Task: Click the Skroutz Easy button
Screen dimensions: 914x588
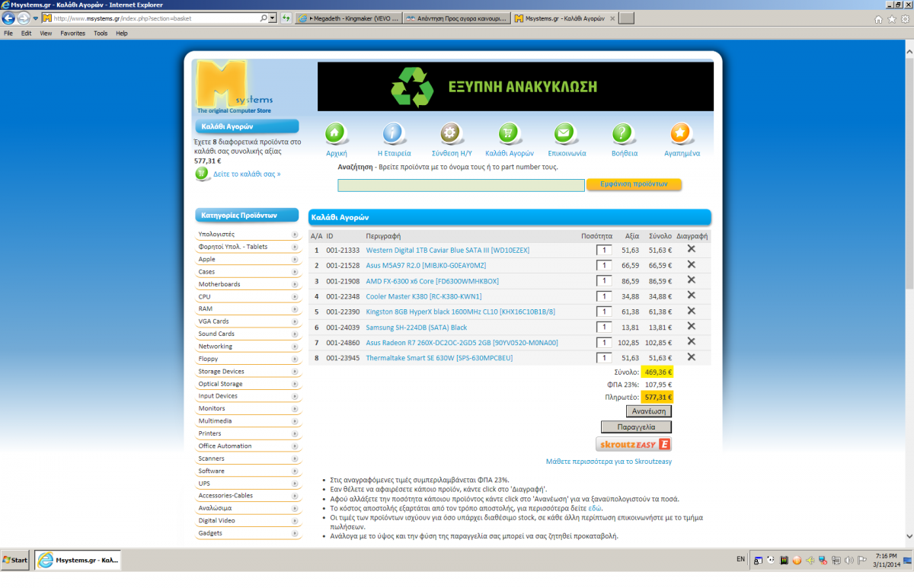Action: click(634, 444)
